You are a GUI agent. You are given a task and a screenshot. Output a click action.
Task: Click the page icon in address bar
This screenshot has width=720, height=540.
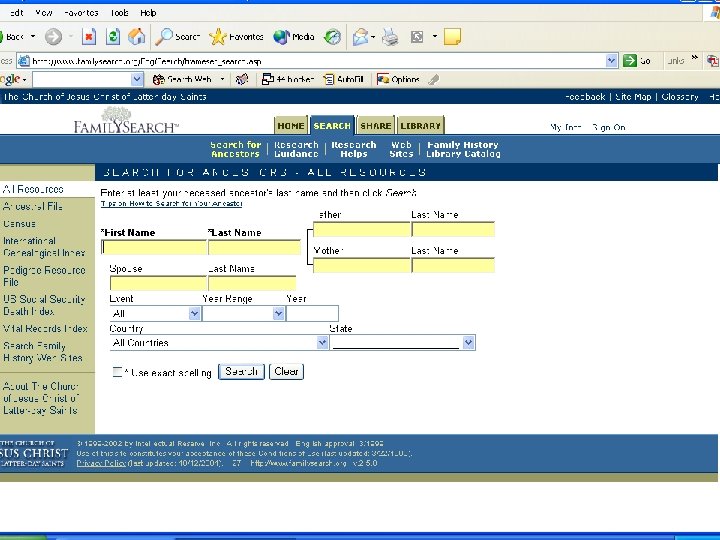[24, 61]
